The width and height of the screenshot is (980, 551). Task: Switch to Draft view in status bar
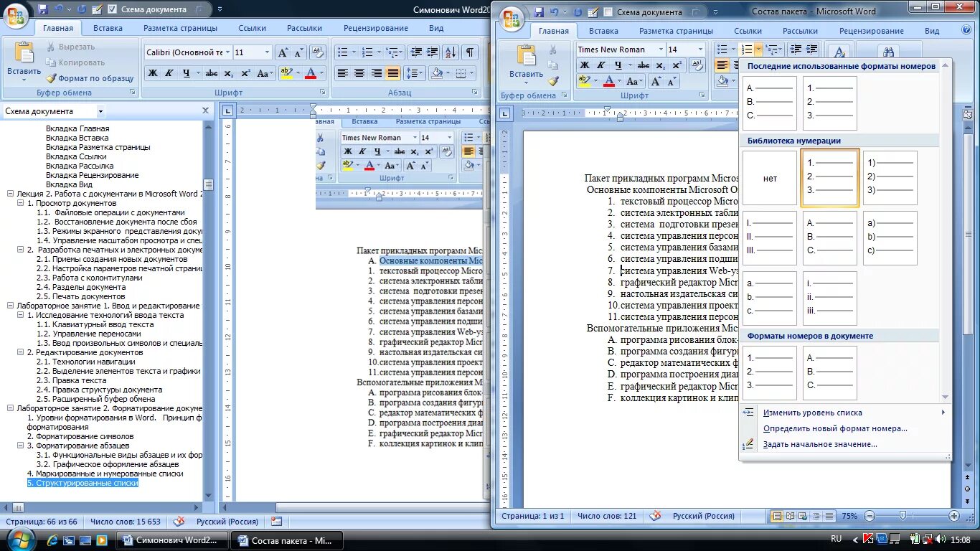pyautogui.click(x=829, y=516)
